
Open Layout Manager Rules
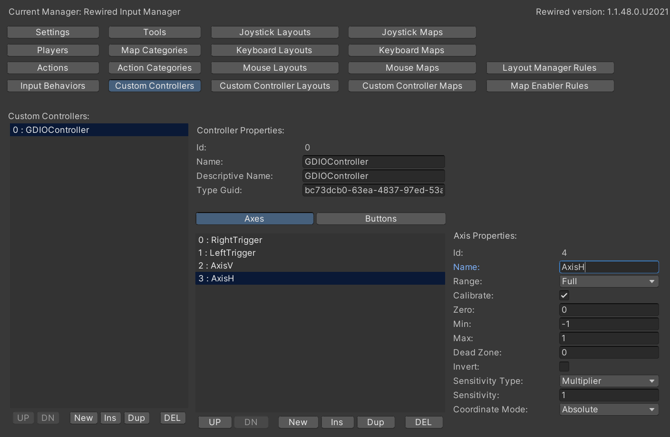[x=550, y=67]
